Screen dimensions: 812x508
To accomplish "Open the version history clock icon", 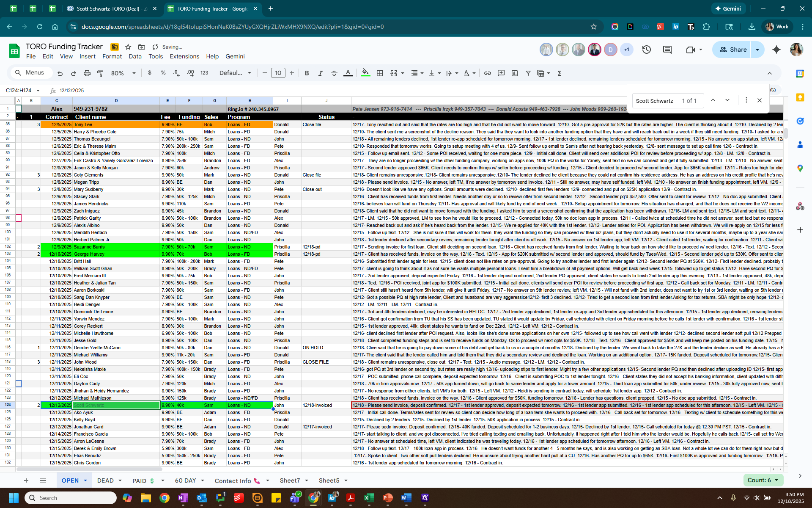I will [646, 50].
